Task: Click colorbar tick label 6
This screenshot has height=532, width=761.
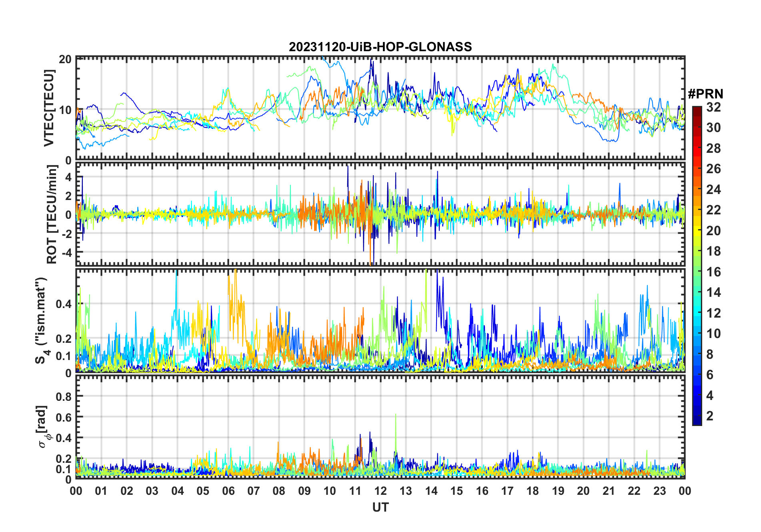Action: click(710, 375)
